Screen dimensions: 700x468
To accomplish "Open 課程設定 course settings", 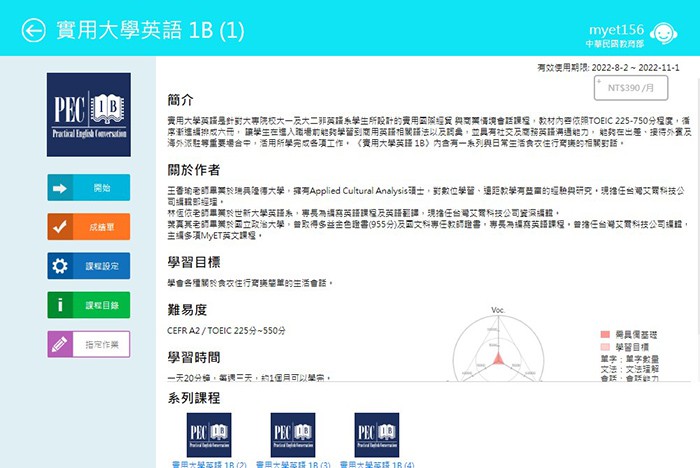I will coord(101,266).
